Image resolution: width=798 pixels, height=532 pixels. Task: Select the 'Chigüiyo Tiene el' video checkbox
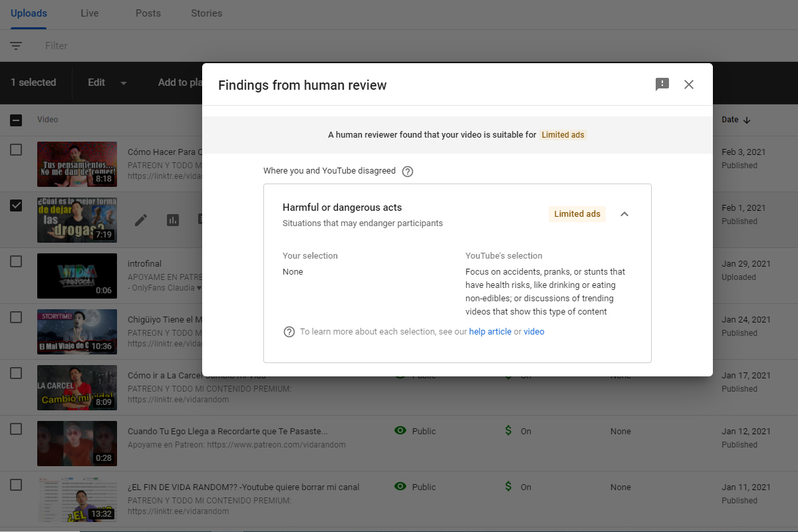[16, 318]
